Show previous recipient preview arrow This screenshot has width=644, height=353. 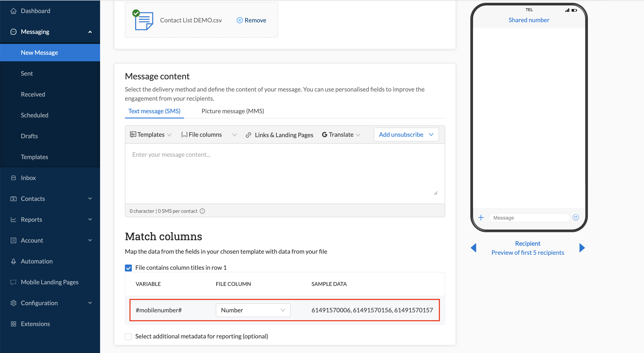[473, 248]
